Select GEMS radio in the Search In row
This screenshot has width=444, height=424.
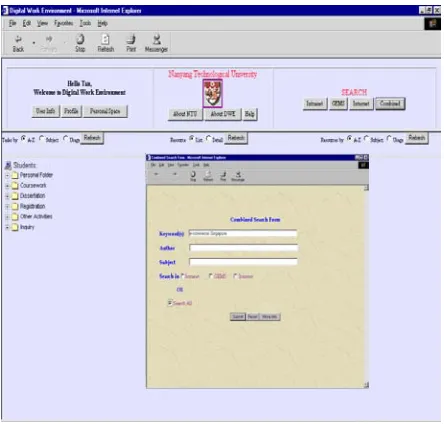pyautogui.click(x=211, y=276)
